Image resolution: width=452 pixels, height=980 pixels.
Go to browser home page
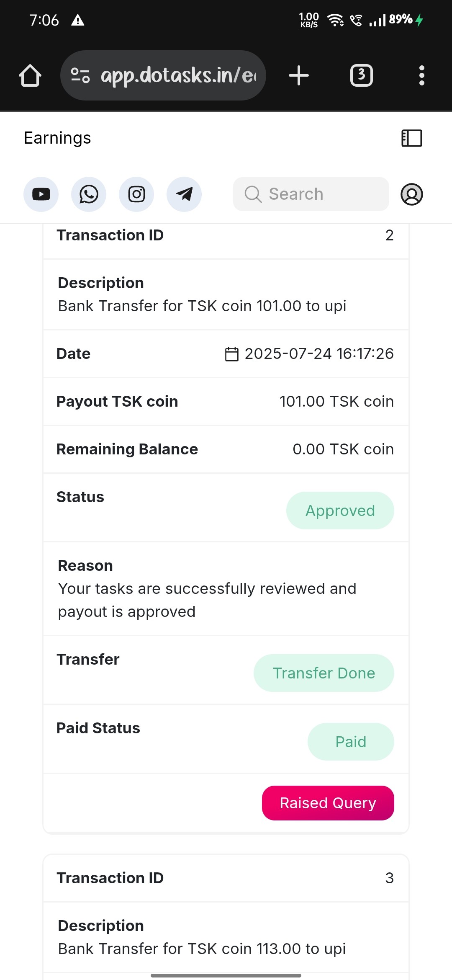(30, 76)
